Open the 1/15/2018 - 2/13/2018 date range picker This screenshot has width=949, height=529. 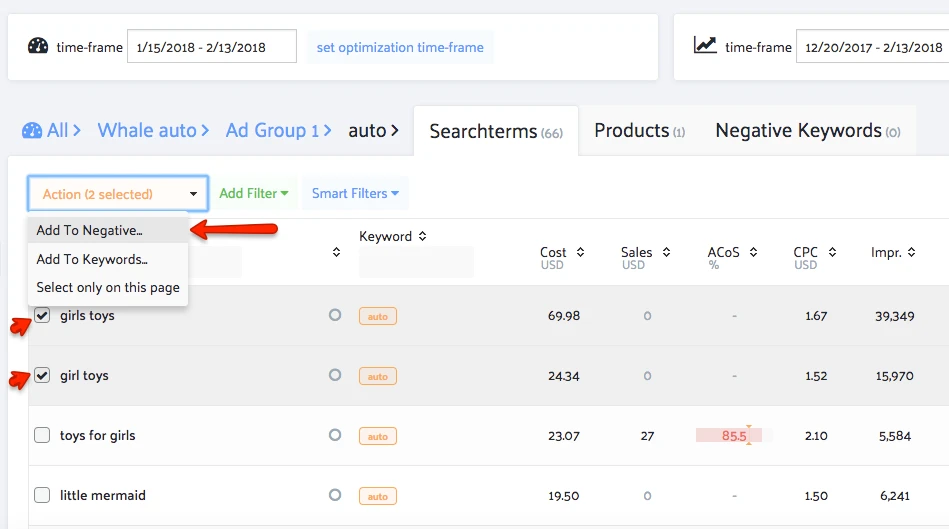click(212, 47)
